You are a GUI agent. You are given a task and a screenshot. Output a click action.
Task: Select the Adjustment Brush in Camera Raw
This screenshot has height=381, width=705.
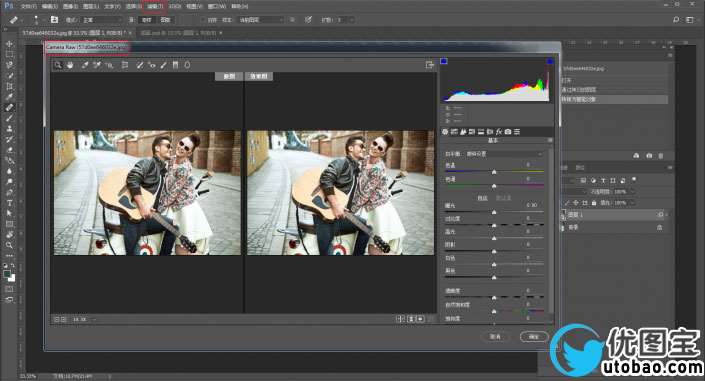click(x=163, y=65)
